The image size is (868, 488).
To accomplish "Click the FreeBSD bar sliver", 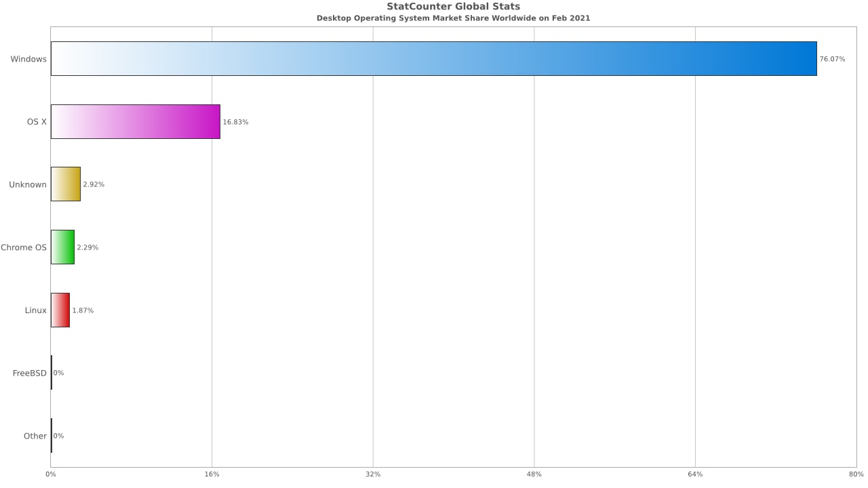I will [x=52, y=373].
